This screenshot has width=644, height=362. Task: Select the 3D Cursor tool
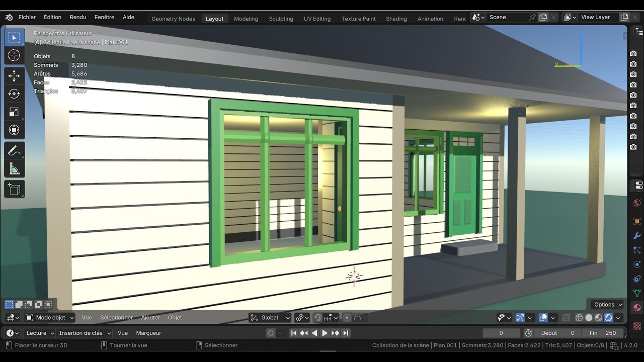(14, 56)
